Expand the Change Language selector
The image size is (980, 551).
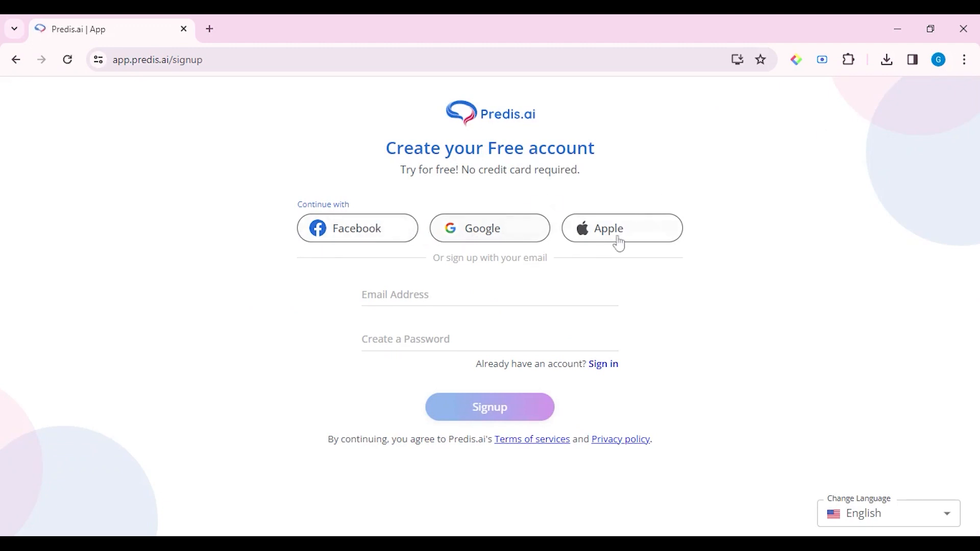[x=947, y=513]
